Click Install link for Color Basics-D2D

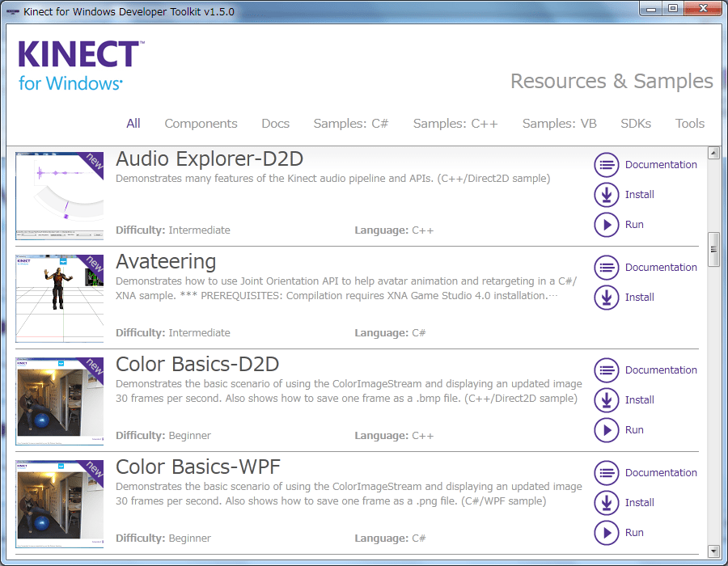coord(639,400)
